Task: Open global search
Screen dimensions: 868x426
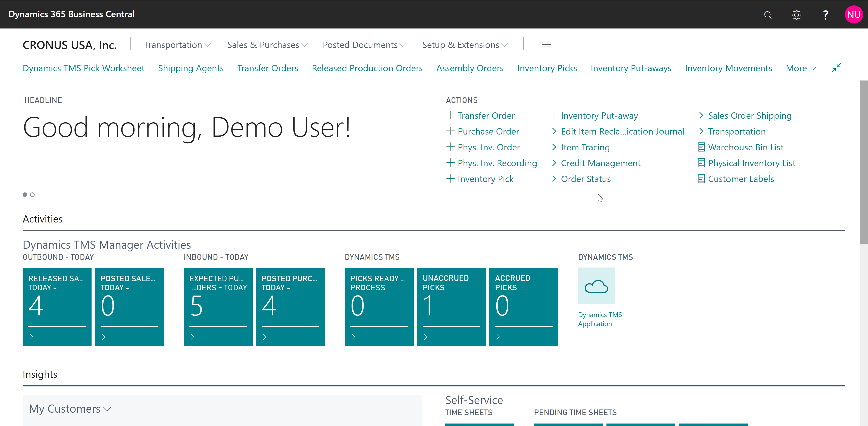Action: coord(768,15)
